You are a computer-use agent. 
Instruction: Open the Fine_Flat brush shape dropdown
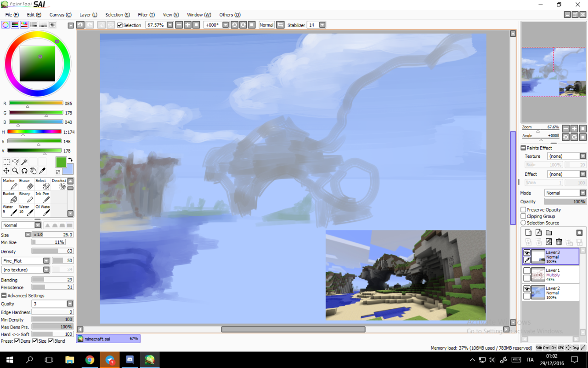point(46,261)
